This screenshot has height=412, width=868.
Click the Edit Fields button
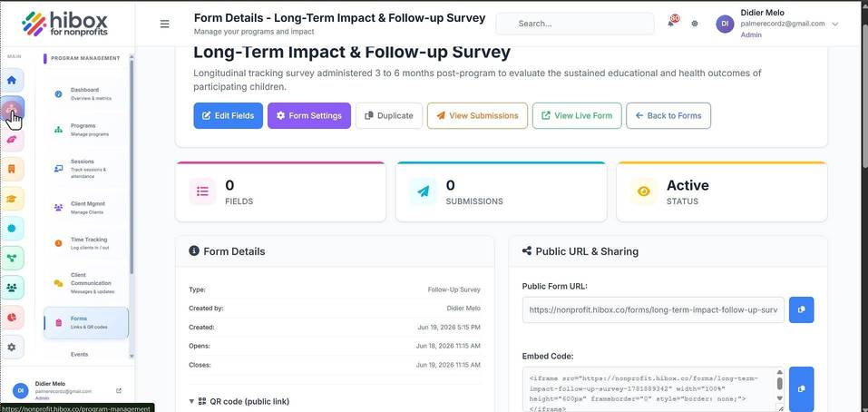coord(228,116)
